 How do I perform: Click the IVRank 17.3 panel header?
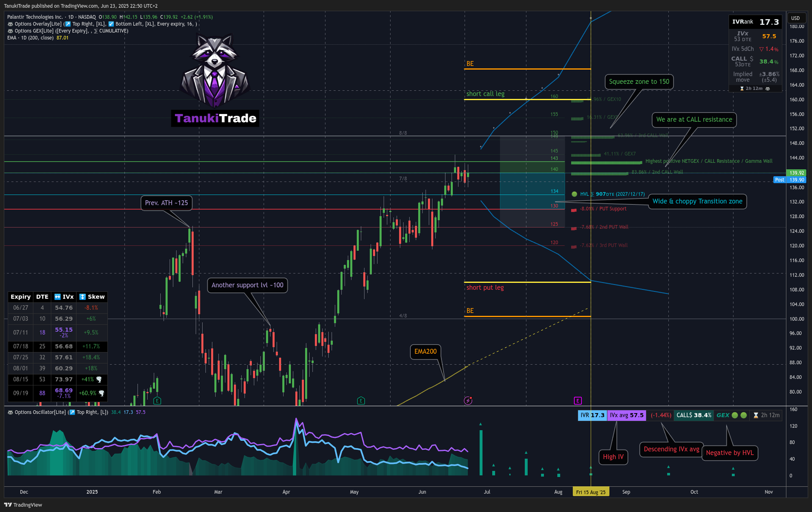(x=755, y=22)
